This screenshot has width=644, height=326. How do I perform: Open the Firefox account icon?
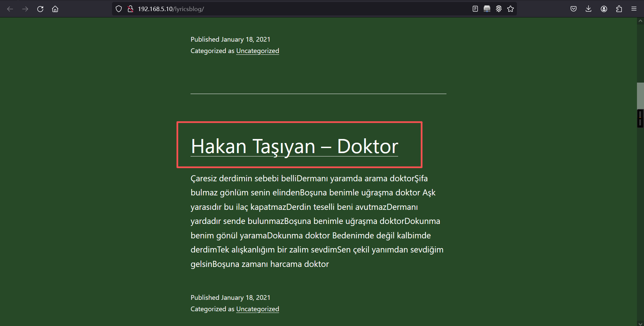604,9
